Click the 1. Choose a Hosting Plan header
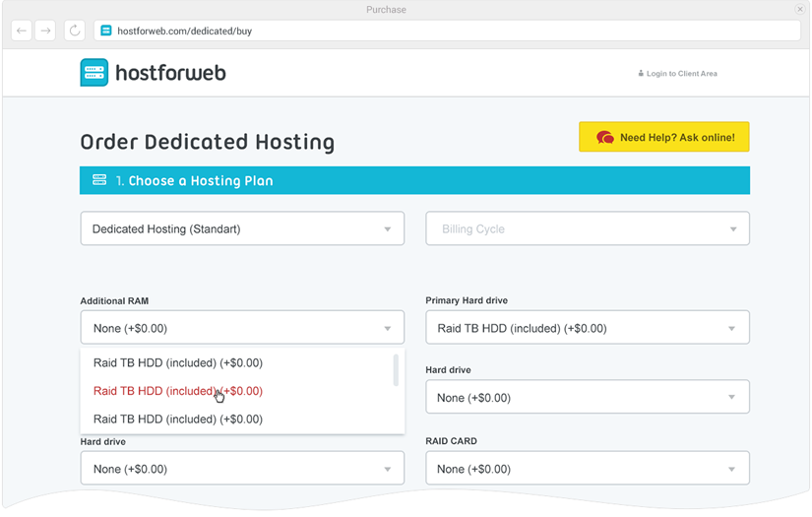Image resolution: width=812 pixels, height=517 pixels. click(414, 180)
